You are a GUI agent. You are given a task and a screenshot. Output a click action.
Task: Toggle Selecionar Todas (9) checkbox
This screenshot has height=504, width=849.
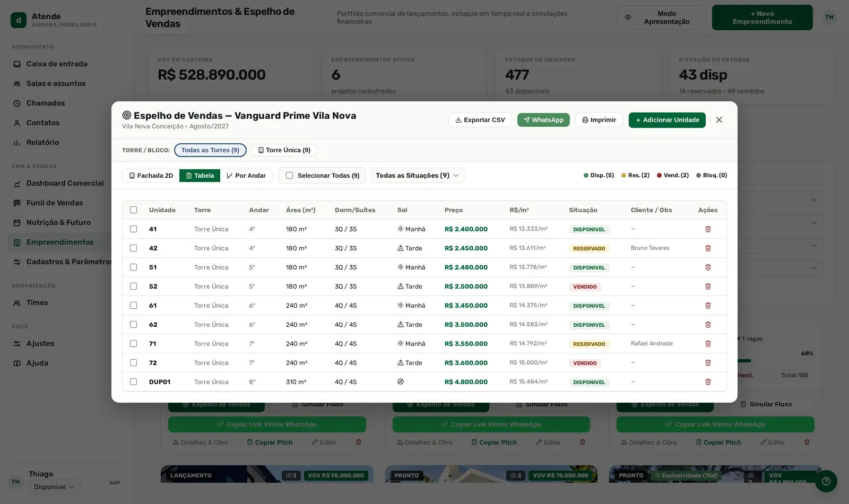289,176
